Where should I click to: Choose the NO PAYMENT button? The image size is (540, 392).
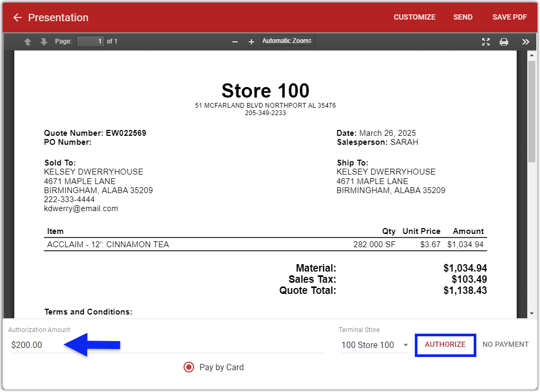coord(505,344)
